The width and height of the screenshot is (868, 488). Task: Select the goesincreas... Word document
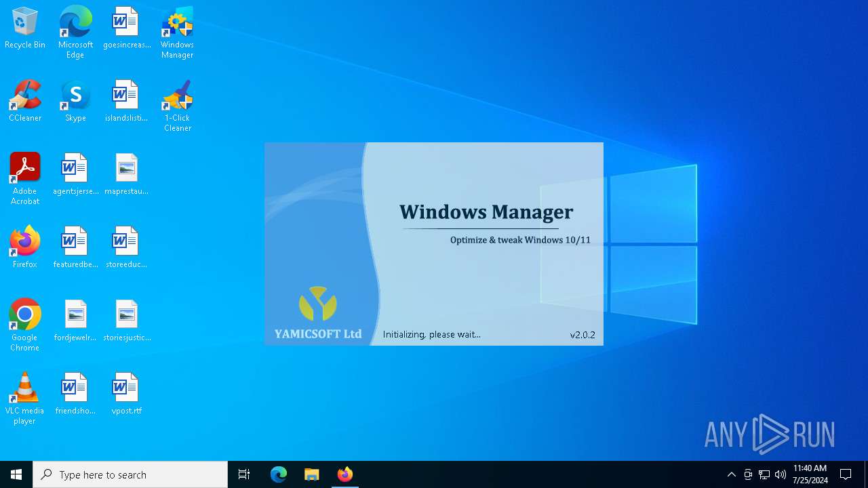[126, 28]
